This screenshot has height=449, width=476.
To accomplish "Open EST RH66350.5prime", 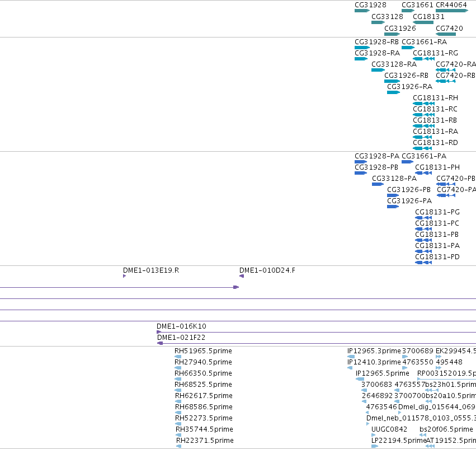I will 203,373.
